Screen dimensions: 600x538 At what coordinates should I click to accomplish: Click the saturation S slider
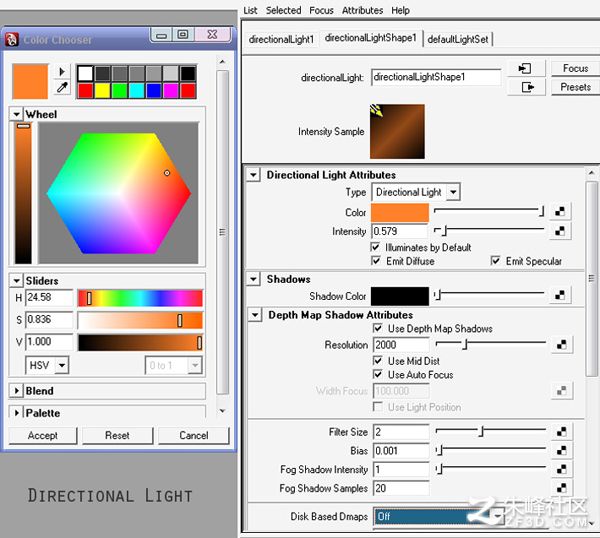click(140, 320)
